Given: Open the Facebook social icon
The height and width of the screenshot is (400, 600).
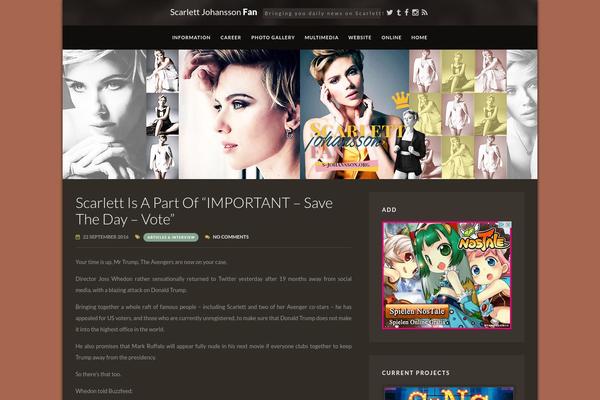Looking at the screenshot, I should [x=407, y=13].
